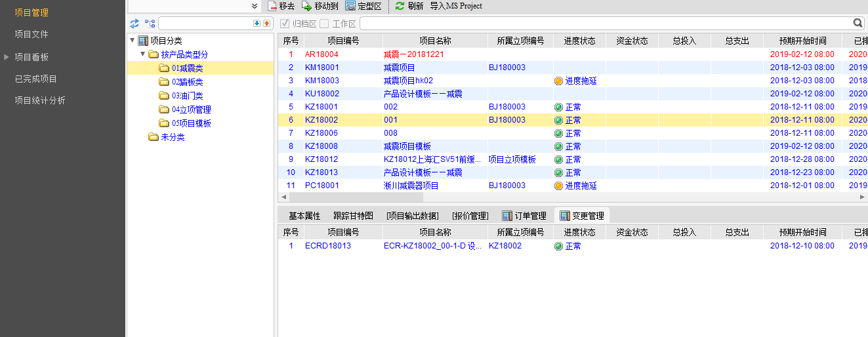Click the tree structure icon
The image size is (868, 337).
point(150,24)
